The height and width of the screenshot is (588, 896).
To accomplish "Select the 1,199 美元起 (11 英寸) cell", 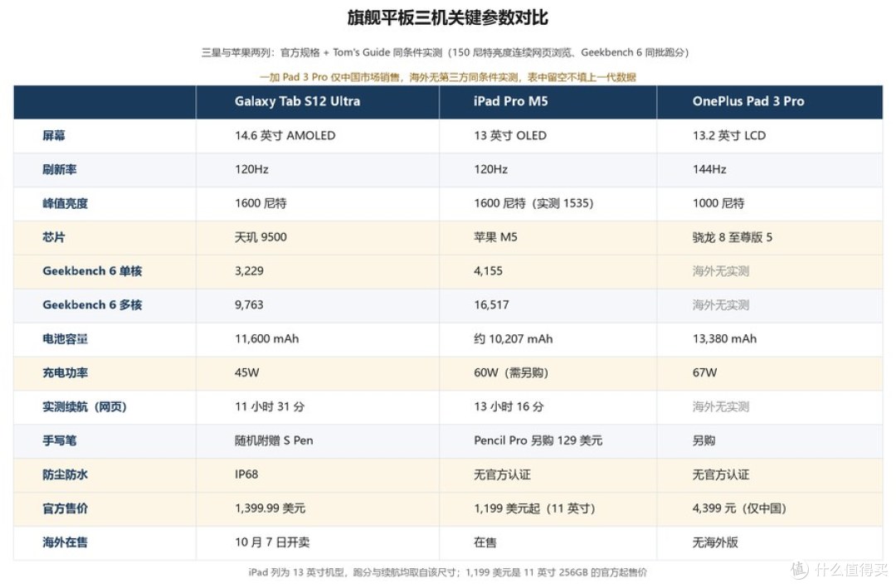I will [x=534, y=508].
